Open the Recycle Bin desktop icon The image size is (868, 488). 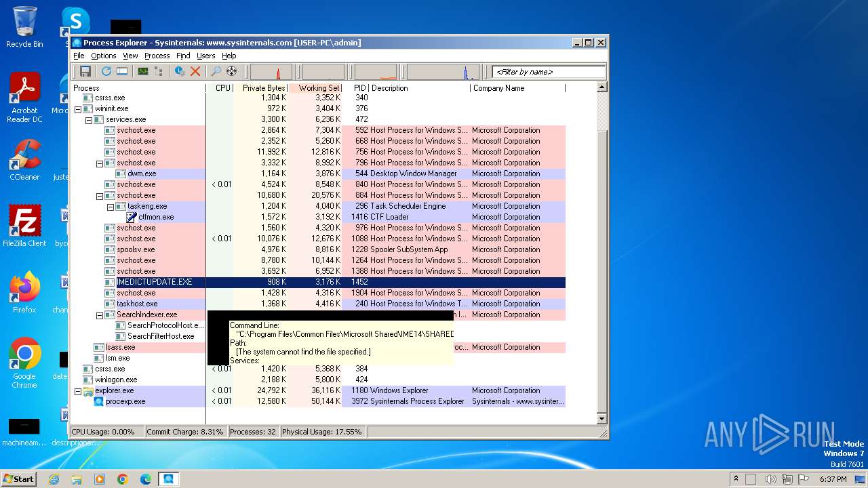coord(24,27)
